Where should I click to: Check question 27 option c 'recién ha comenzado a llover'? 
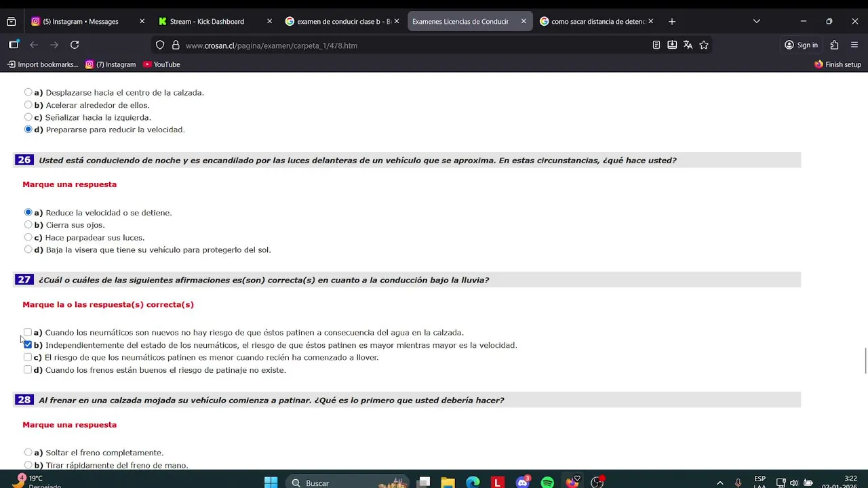tap(28, 357)
